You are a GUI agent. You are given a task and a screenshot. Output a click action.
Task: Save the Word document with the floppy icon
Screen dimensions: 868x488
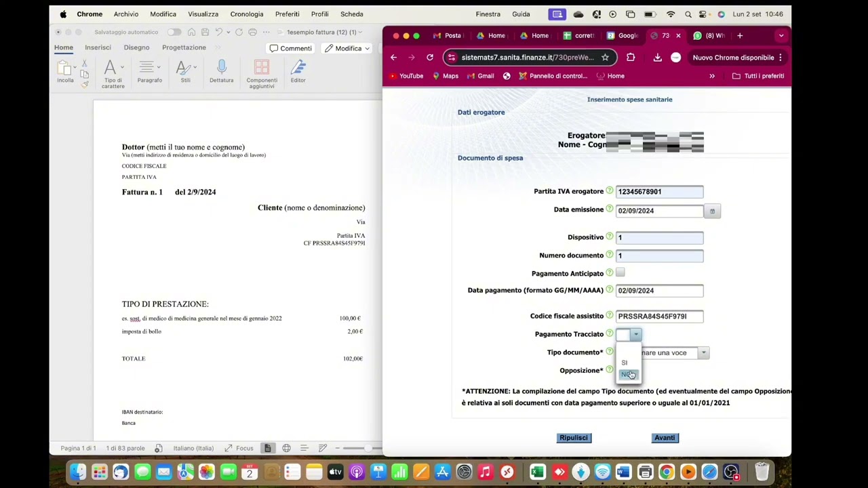coord(205,32)
